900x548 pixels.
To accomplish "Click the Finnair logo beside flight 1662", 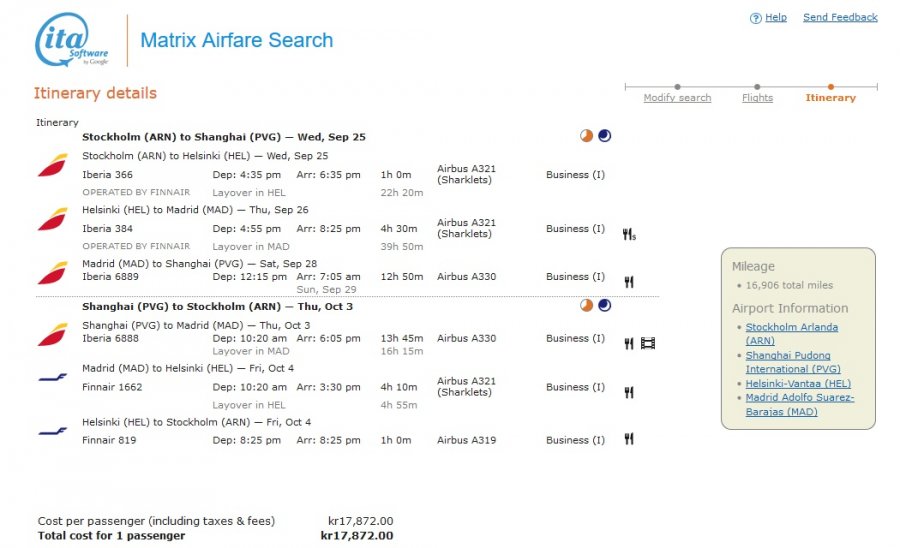I will coord(52,378).
